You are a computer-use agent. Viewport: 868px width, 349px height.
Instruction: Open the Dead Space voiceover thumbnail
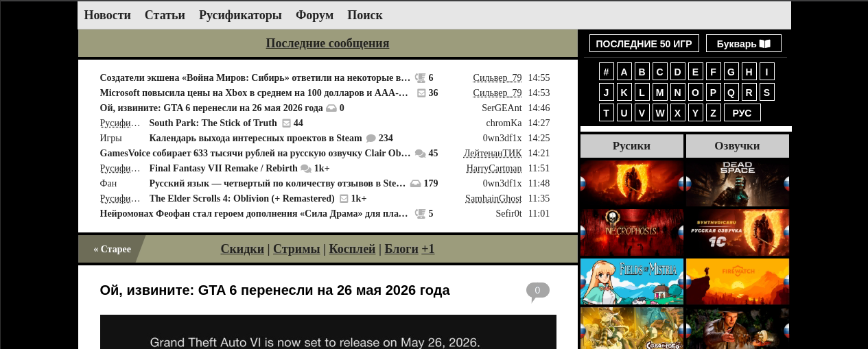click(x=737, y=183)
